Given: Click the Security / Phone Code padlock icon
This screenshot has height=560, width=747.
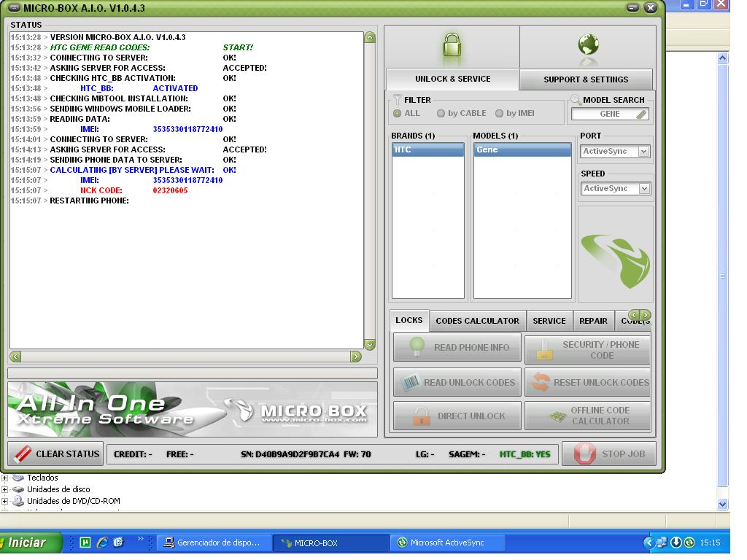Looking at the screenshot, I should [544, 350].
